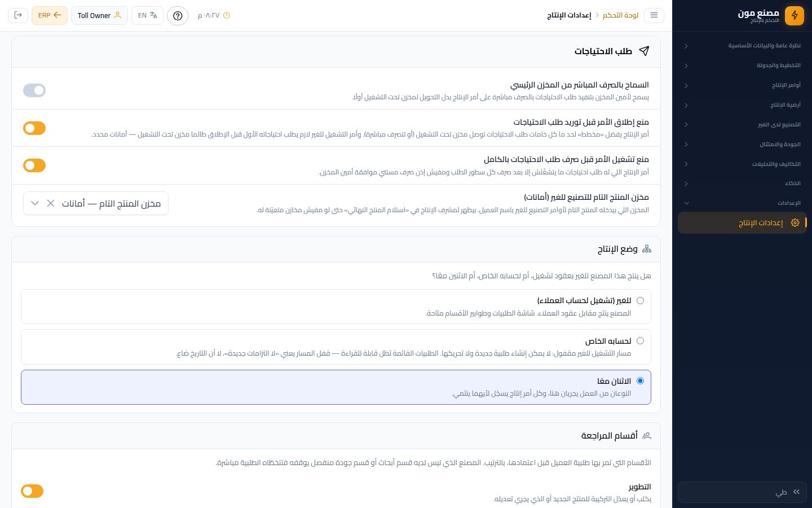Click the gear icon beside إعدادات الإنتاج
Screen dimensions: 812x508
click(x=795, y=223)
